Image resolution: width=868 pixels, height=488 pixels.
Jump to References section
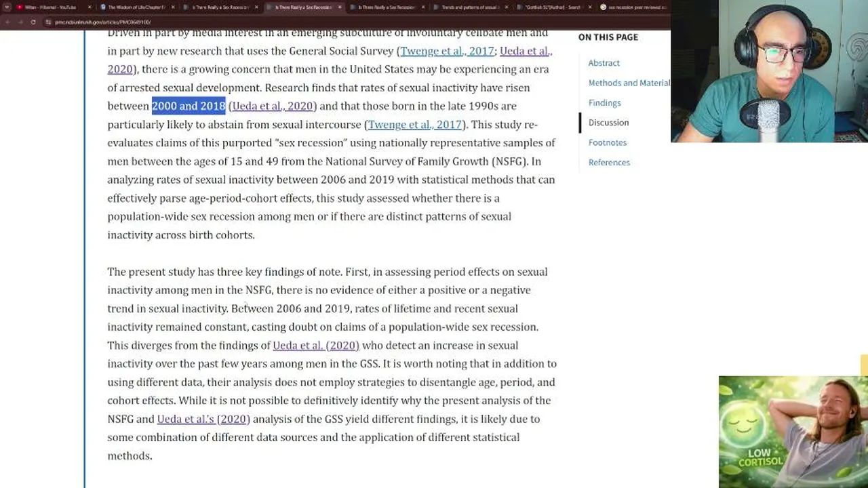coord(609,163)
